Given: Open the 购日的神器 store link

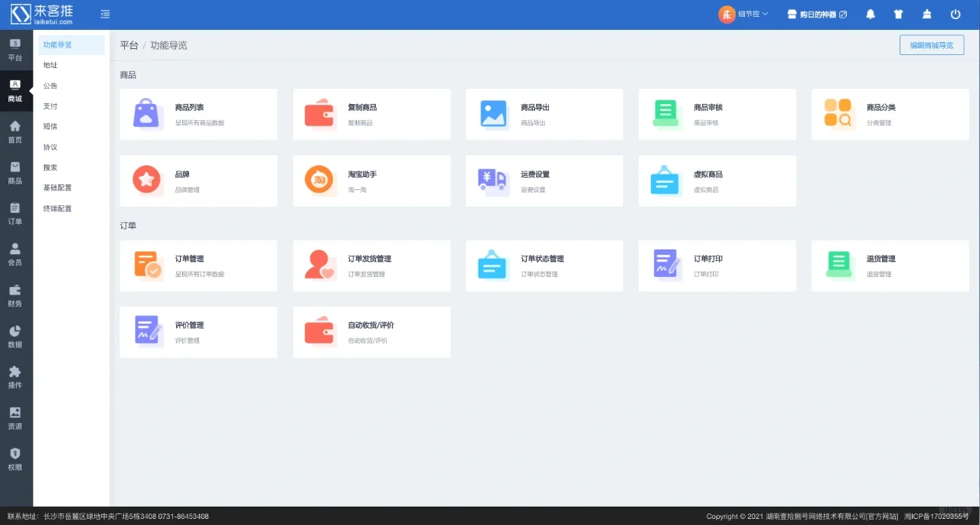Looking at the screenshot, I should 817,15.
